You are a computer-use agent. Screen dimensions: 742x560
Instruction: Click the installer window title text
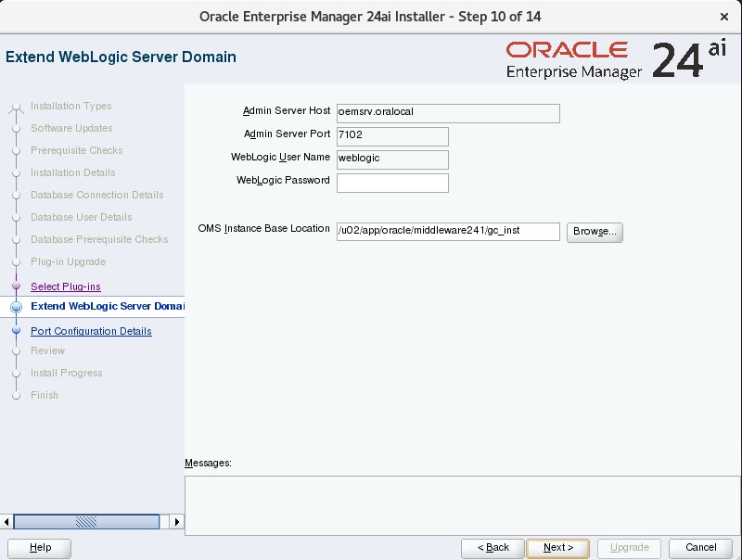(x=370, y=17)
